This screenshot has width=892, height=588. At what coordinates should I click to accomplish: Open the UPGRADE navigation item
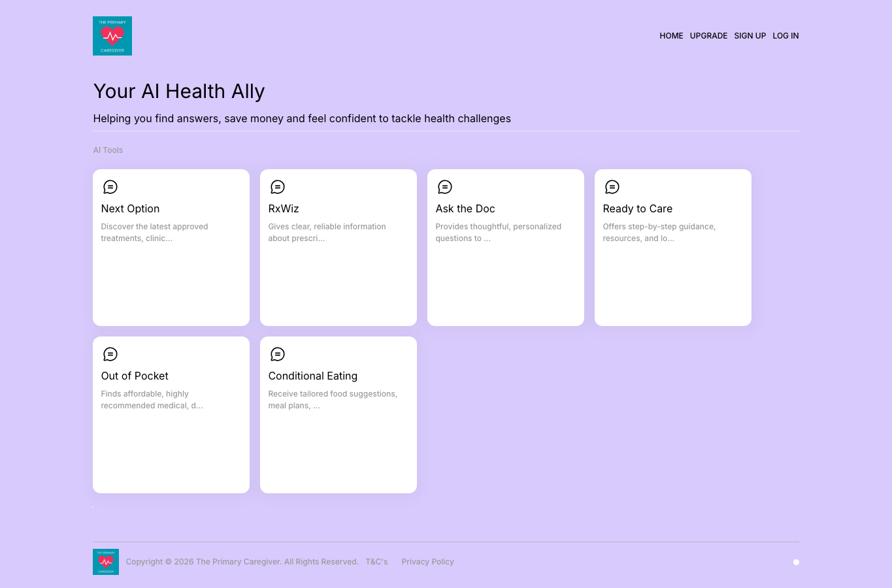coord(708,36)
